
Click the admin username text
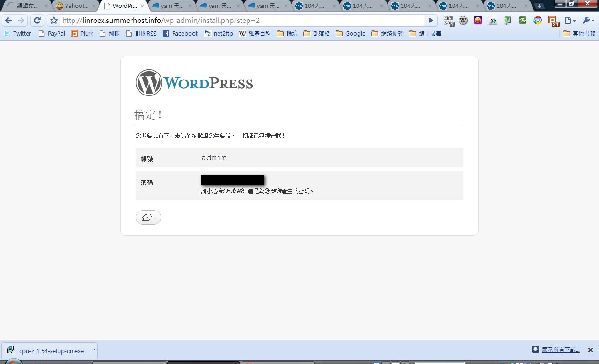(214, 158)
